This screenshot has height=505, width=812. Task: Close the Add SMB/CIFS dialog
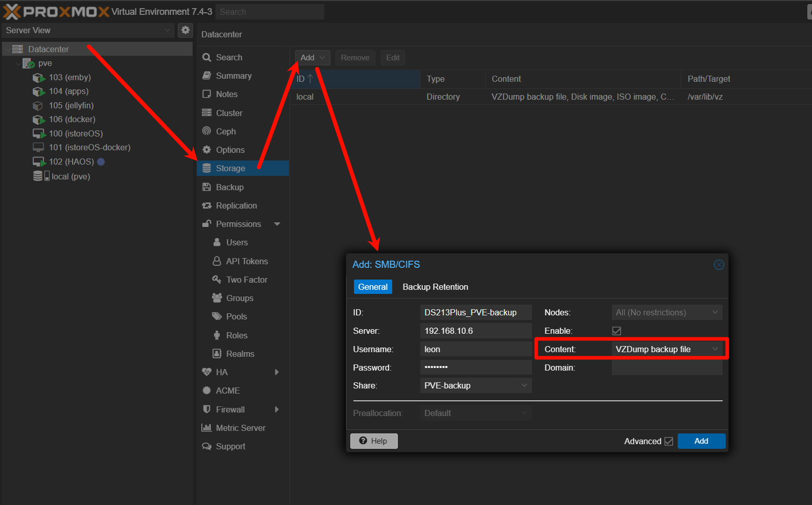tap(719, 265)
